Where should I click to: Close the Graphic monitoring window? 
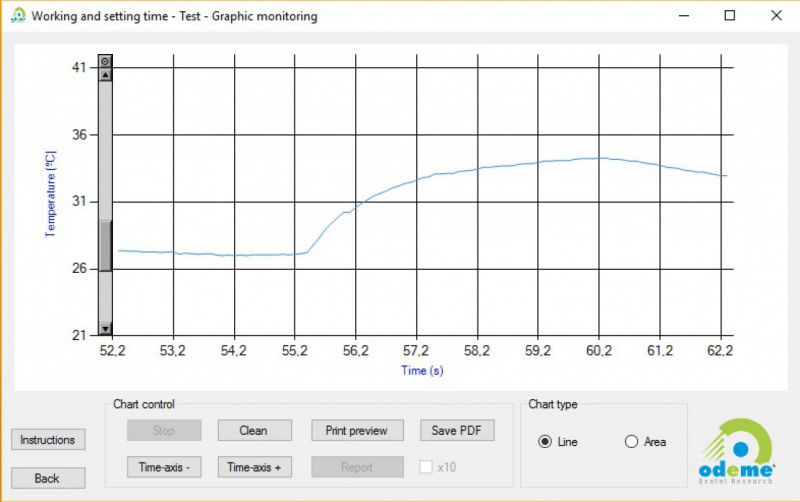tap(776, 16)
